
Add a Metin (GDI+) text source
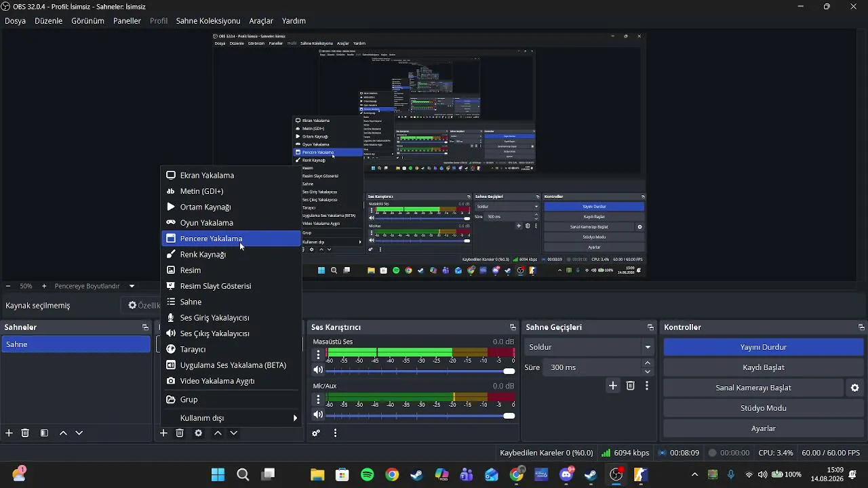pyautogui.click(x=231, y=191)
